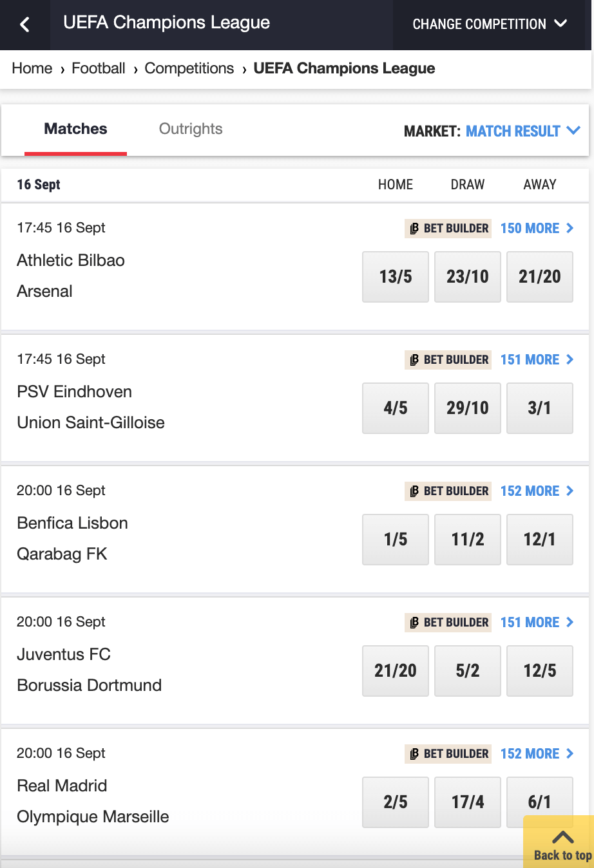Go to Football in the breadcrumb
The width and height of the screenshot is (594, 868).
coord(99,68)
